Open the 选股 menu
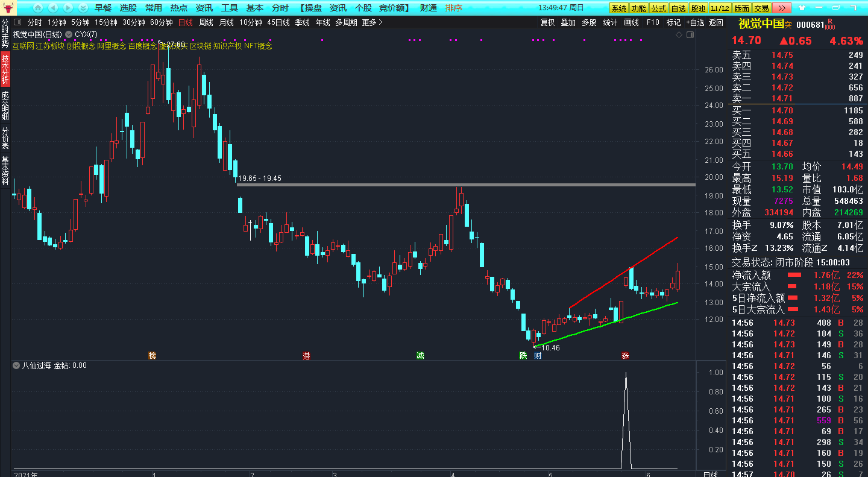The image size is (868, 477). [128, 8]
